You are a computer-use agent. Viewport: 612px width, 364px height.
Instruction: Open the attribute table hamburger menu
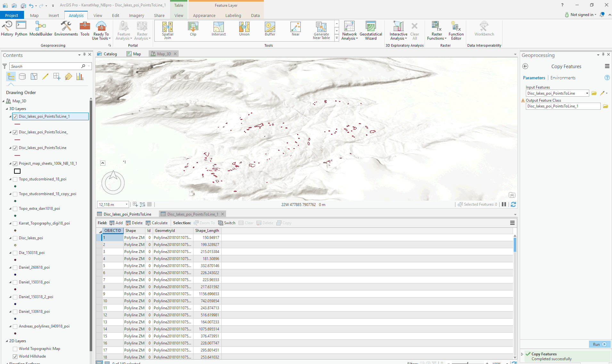512,223
